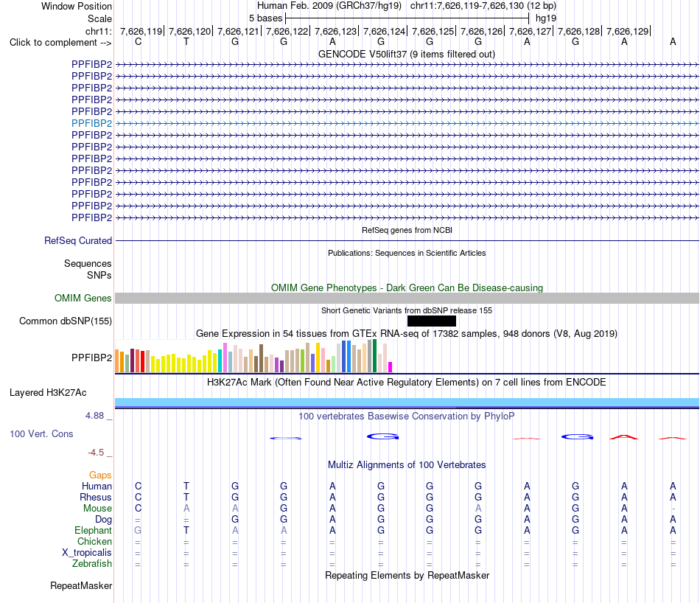Click the X_tropicalis species label
Screen dimensions: 700x603
click(87, 553)
